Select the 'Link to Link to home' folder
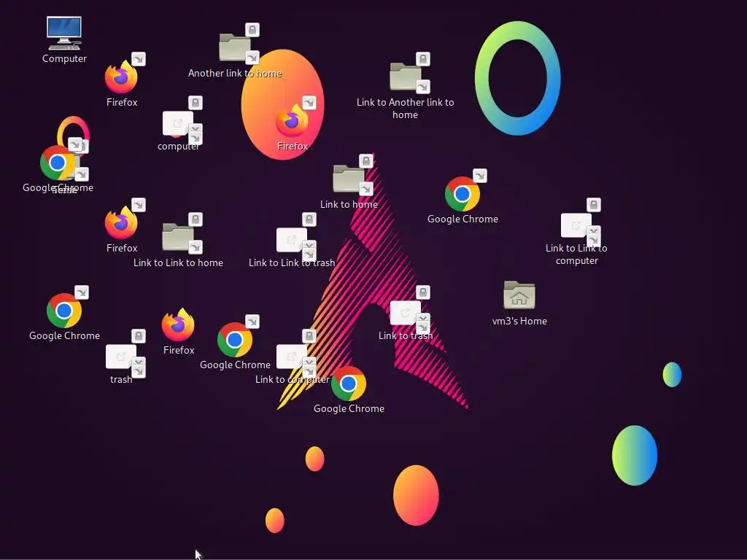Image resolution: width=747 pixels, height=560 pixels. click(178, 237)
